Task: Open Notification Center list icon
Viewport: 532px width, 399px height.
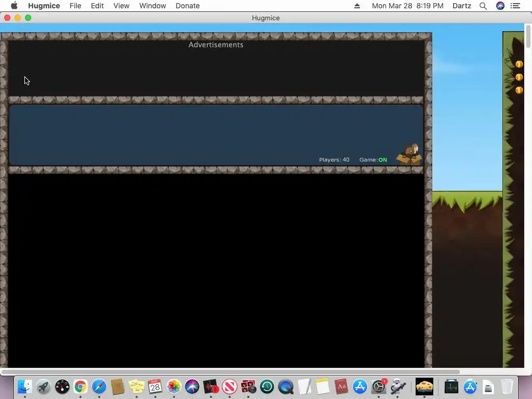Action: pos(515,6)
